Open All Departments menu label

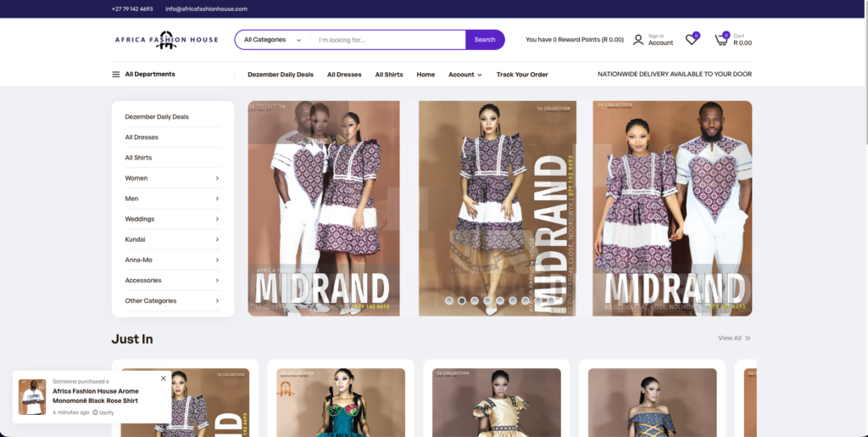point(150,74)
